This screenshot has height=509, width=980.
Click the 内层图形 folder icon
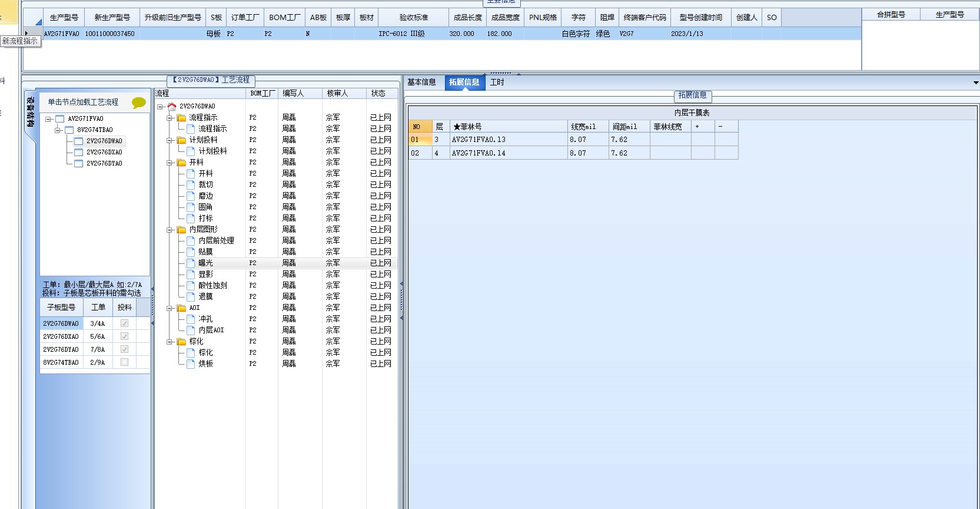coord(182,230)
